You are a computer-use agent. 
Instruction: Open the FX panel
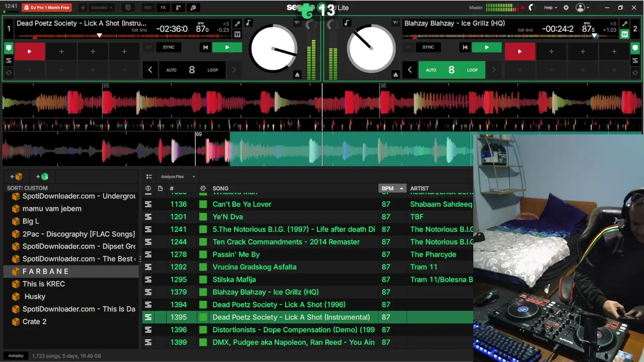pyautogui.click(x=163, y=8)
